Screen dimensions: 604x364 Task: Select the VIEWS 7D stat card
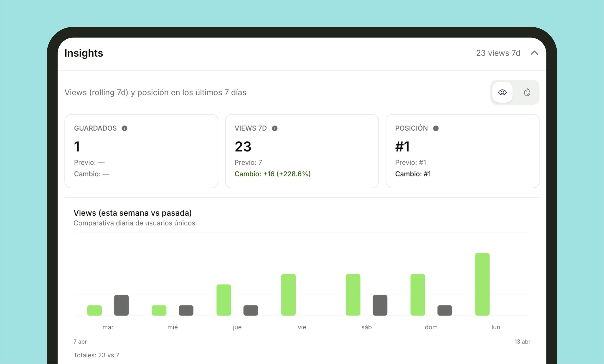click(302, 151)
